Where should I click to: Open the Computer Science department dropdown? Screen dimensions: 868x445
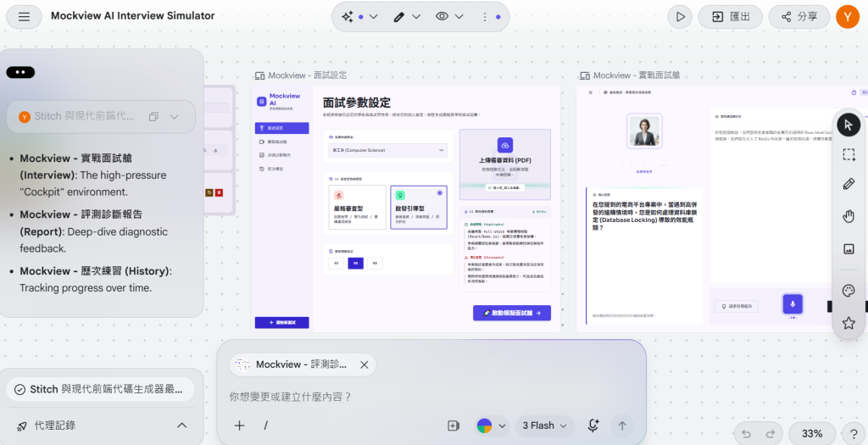[387, 150]
